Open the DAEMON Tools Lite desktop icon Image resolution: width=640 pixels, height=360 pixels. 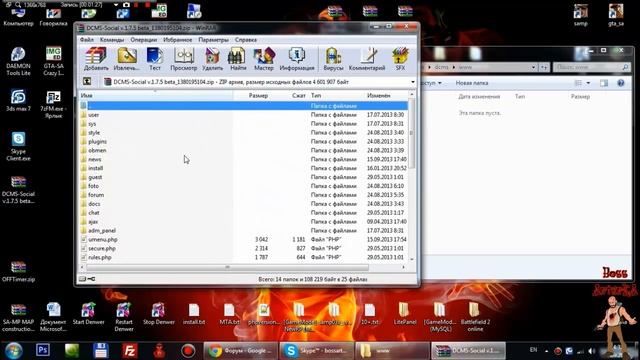coord(18,61)
